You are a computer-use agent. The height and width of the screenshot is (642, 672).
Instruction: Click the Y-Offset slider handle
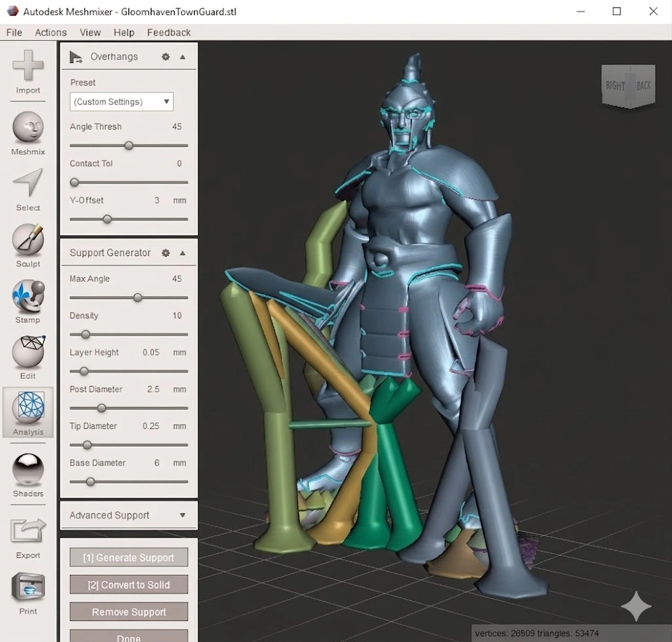point(107,219)
